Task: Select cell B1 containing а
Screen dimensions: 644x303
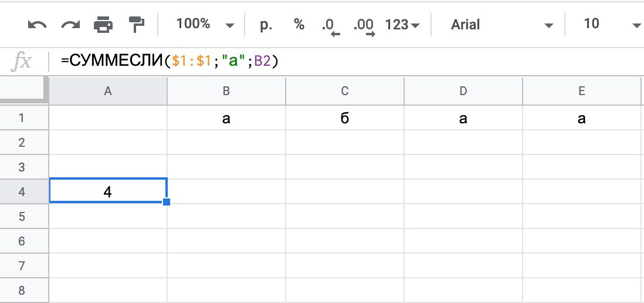Action: 226,118
